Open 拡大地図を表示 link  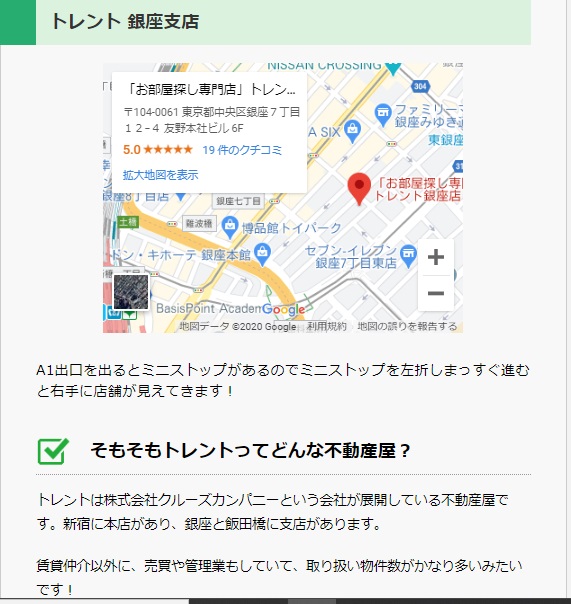(x=160, y=175)
